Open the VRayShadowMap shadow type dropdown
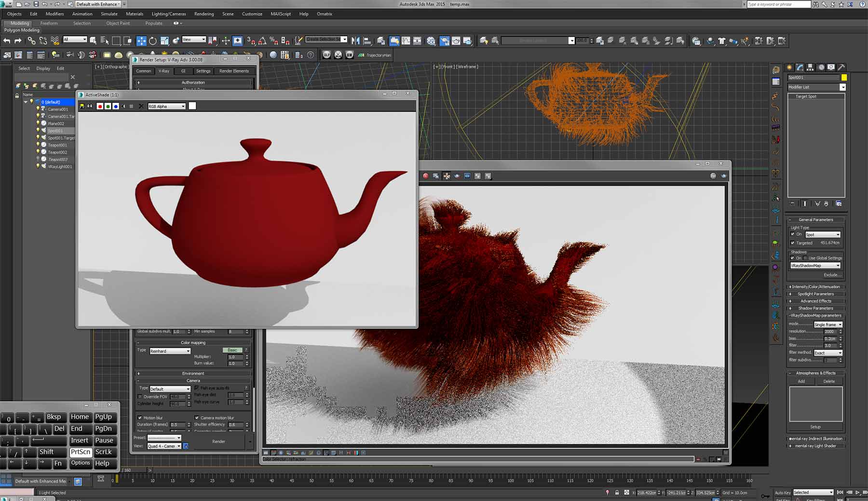The image size is (868, 501). point(815,266)
